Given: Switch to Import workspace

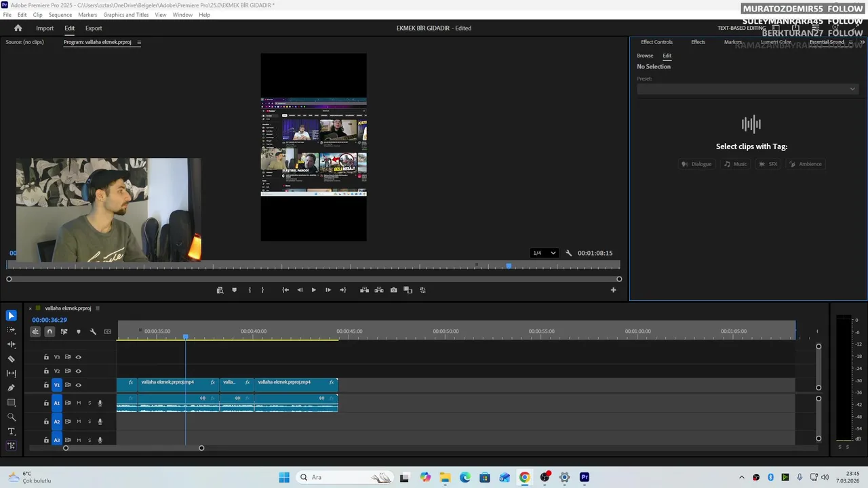Looking at the screenshot, I should pyautogui.click(x=45, y=28).
